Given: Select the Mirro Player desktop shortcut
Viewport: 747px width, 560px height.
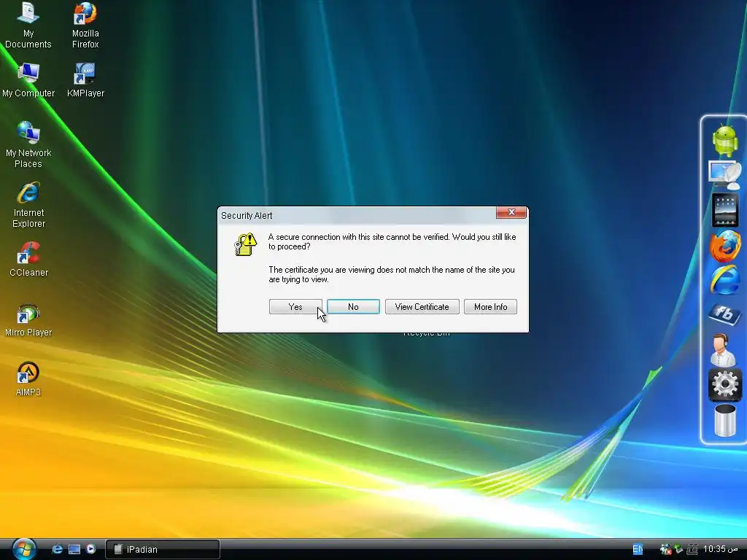Looking at the screenshot, I should tap(28, 319).
